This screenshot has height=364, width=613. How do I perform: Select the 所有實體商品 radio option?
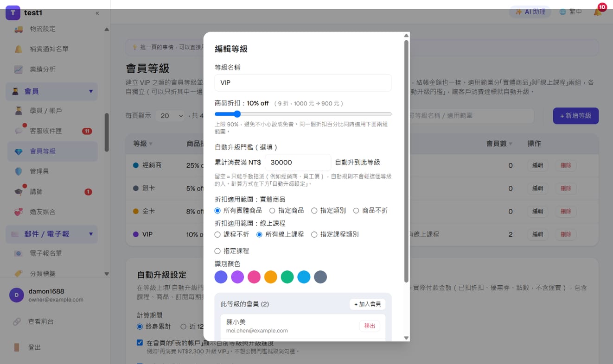point(217,211)
